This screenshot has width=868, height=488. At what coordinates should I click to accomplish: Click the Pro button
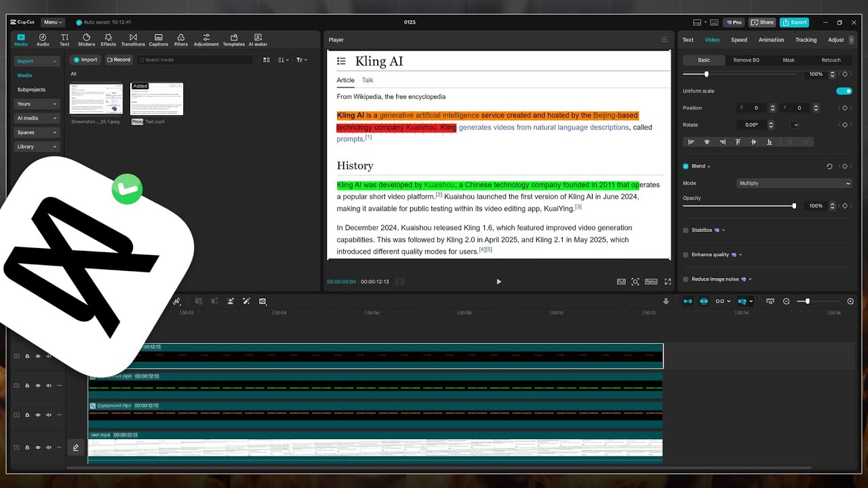tap(733, 22)
